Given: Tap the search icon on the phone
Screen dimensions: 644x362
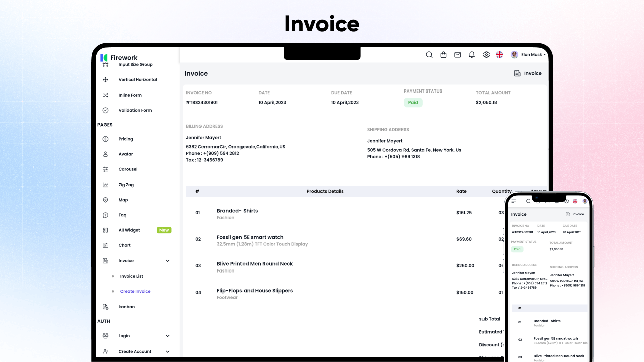Looking at the screenshot, I should (x=528, y=201).
